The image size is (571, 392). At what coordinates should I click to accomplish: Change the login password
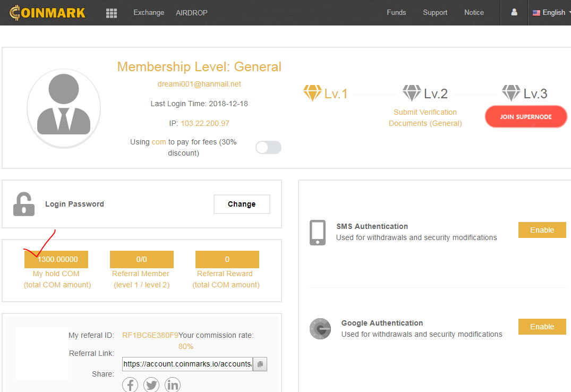point(242,204)
